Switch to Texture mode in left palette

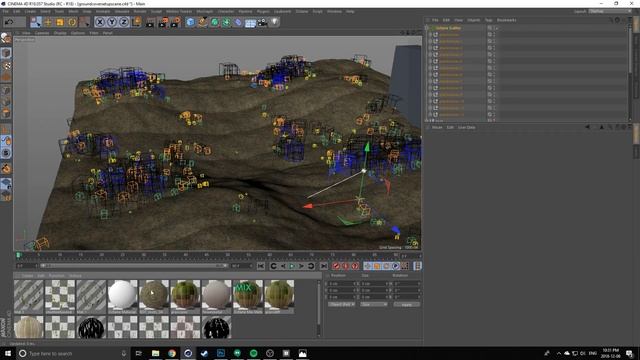click(6, 65)
